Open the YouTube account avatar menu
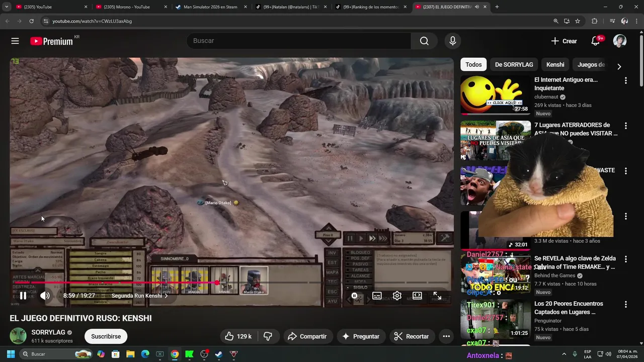Viewport: 644px width, 362px height. pyautogui.click(x=620, y=41)
